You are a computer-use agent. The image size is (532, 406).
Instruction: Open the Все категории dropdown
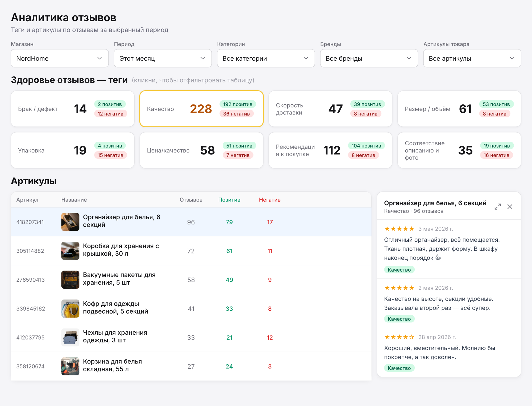(266, 58)
